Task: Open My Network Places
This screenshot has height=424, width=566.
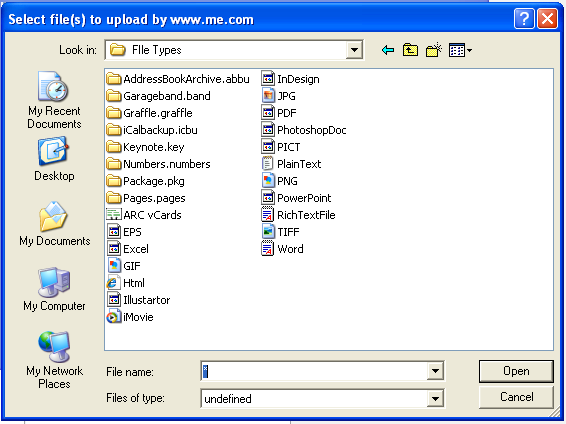Action: (54, 360)
